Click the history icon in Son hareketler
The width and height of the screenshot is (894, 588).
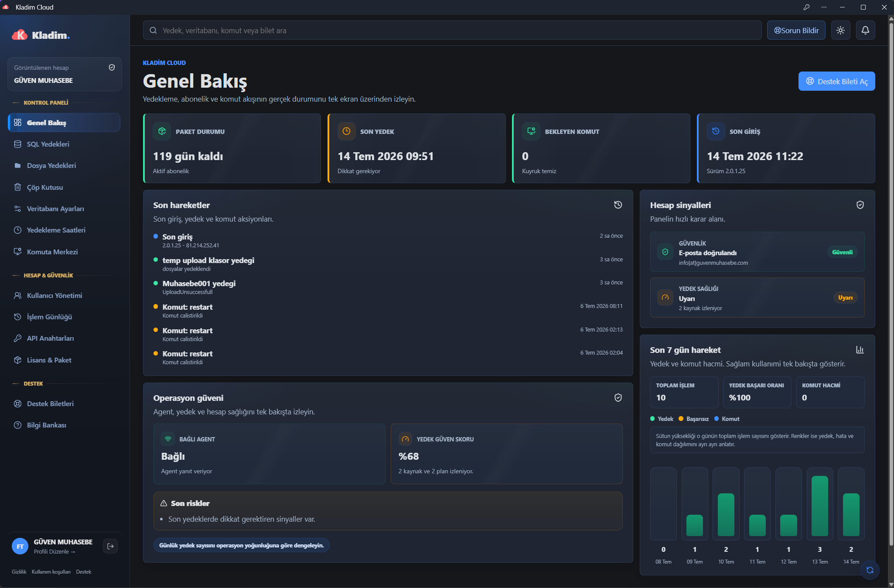618,205
